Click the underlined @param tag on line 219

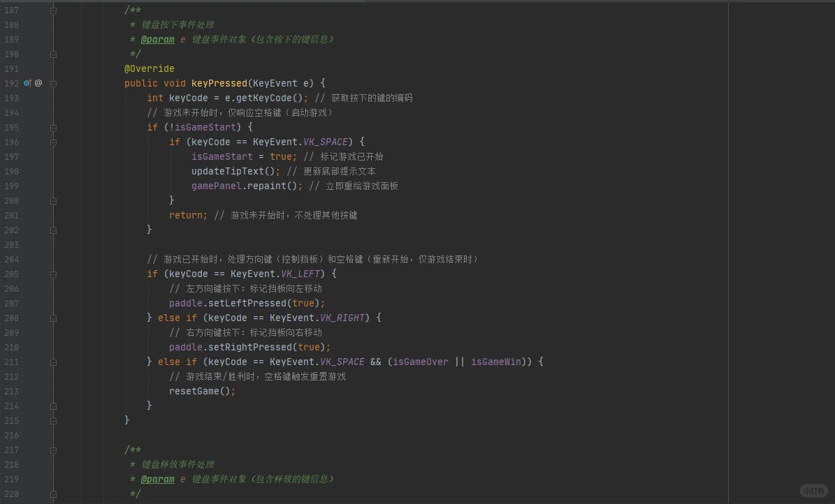pyautogui.click(x=158, y=479)
